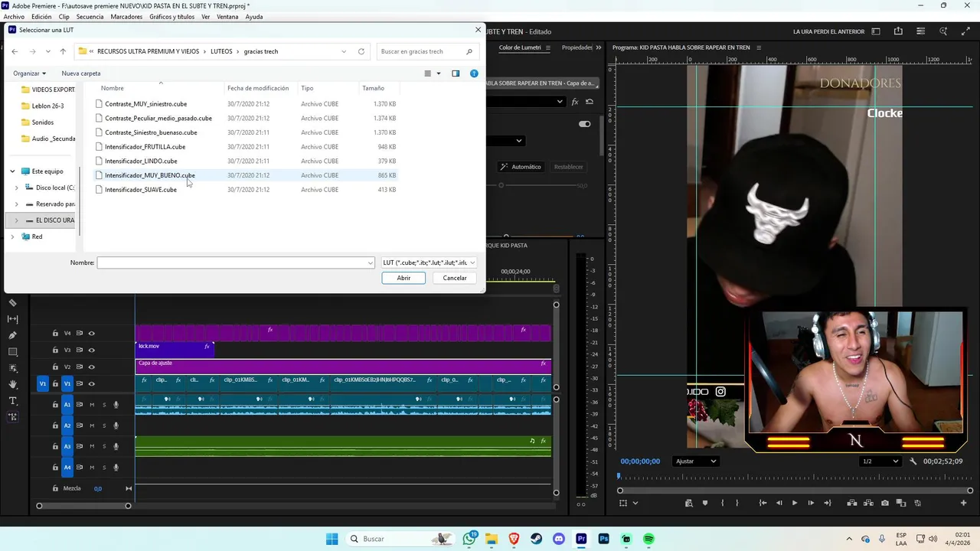
Task: Click the Lumetri reset effect icon
Action: [590, 102]
